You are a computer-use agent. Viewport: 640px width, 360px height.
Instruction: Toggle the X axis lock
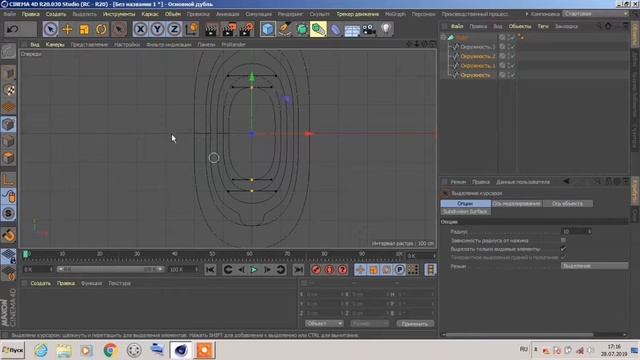point(140,29)
